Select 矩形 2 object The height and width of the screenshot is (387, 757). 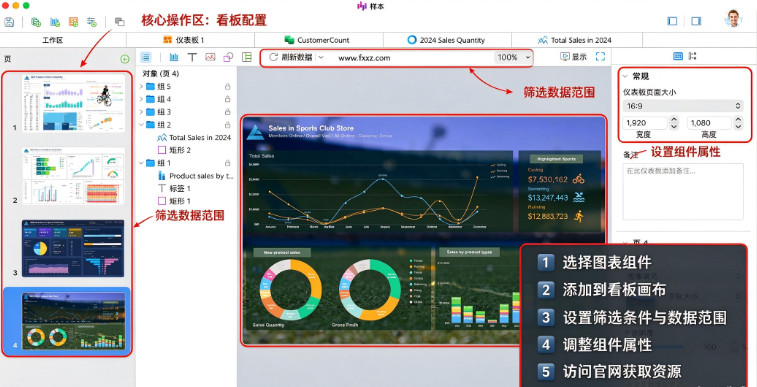(174, 150)
